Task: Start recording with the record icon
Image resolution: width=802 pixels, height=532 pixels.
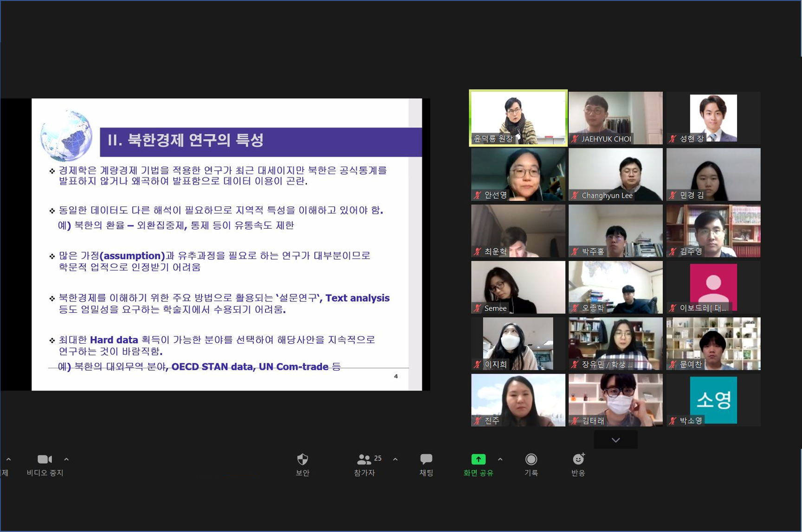Action: (x=531, y=459)
